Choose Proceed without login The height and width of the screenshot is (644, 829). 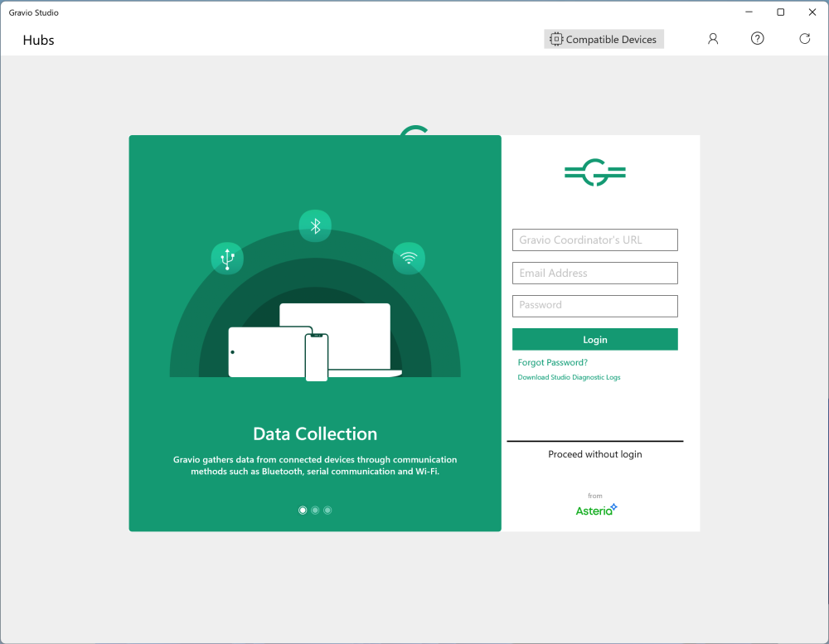tap(594, 454)
